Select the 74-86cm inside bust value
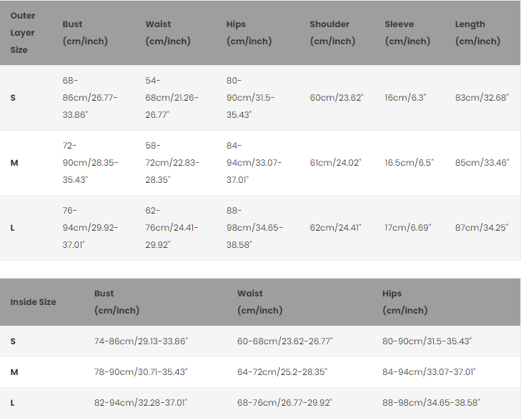 tap(141, 341)
